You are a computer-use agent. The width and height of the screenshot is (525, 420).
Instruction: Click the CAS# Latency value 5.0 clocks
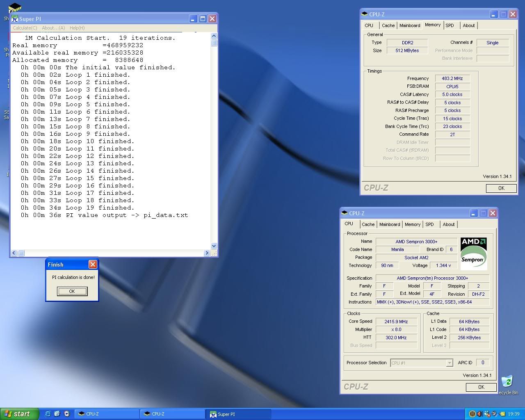[452, 94]
